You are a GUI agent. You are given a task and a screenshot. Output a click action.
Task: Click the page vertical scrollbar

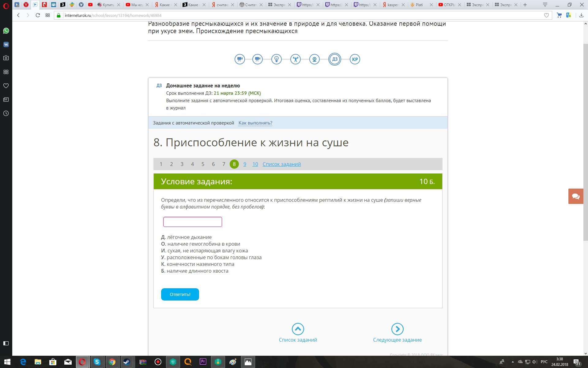pos(586,142)
